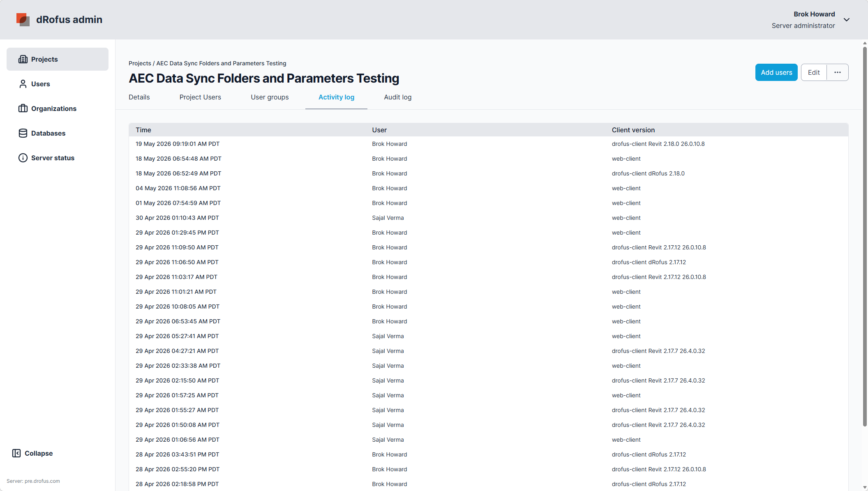
Task: Click the client version in the 01:55:27 AM row
Action: [658, 410]
